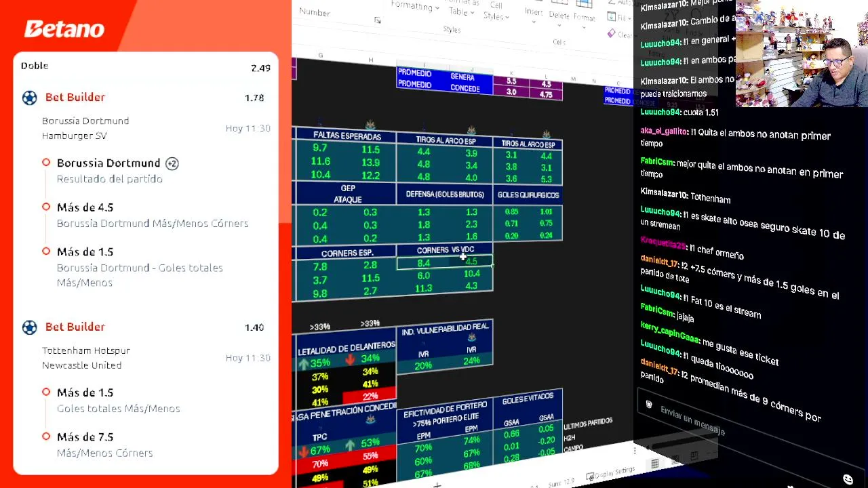Open the Number group dialog launcher in Excel
Image resolution: width=868 pixels, height=488 pixels.
click(377, 20)
